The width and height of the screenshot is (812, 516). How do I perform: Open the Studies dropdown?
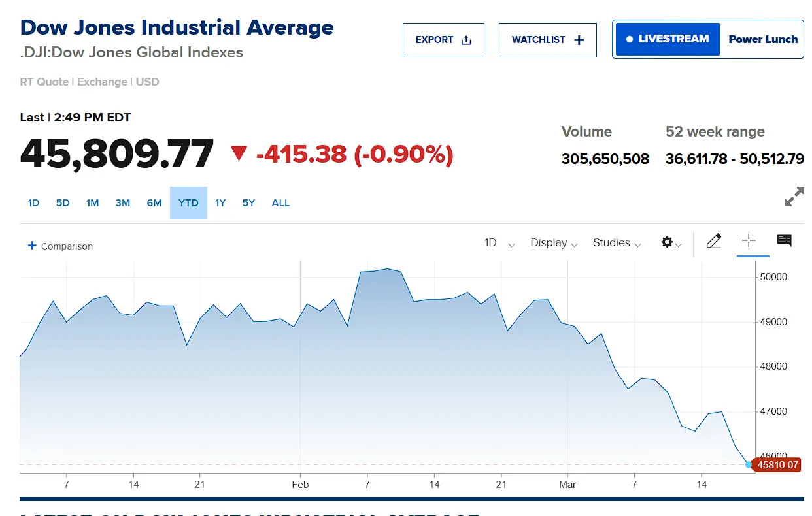coord(617,243)
